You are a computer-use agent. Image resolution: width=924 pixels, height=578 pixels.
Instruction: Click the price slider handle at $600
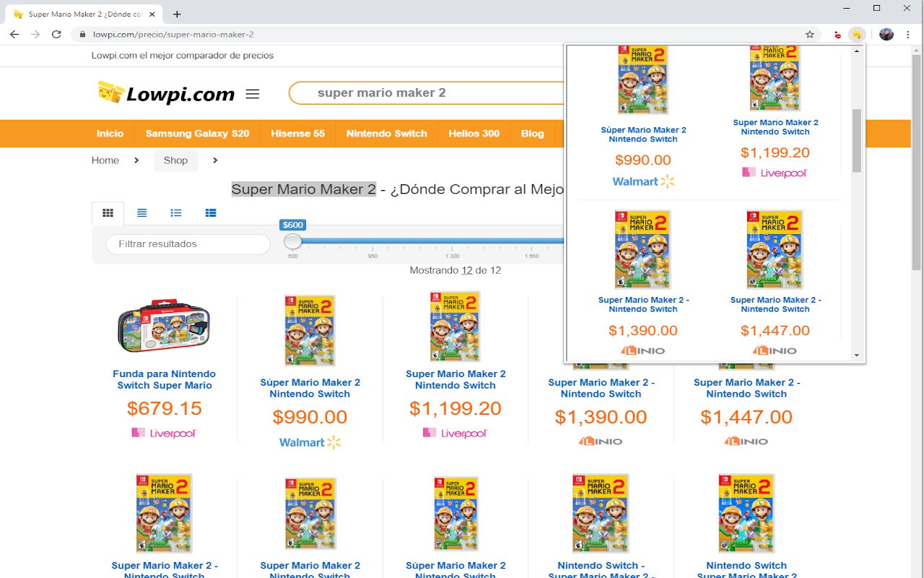[292, 241]
